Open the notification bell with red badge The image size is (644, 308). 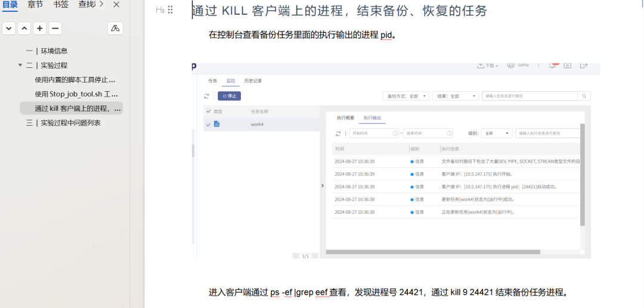coord(553,66)
